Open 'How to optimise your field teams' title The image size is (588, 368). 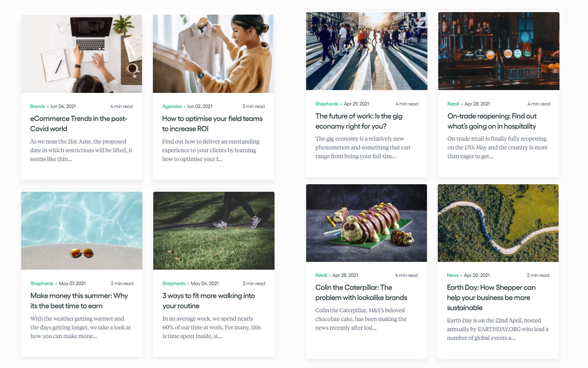point(212,124)
